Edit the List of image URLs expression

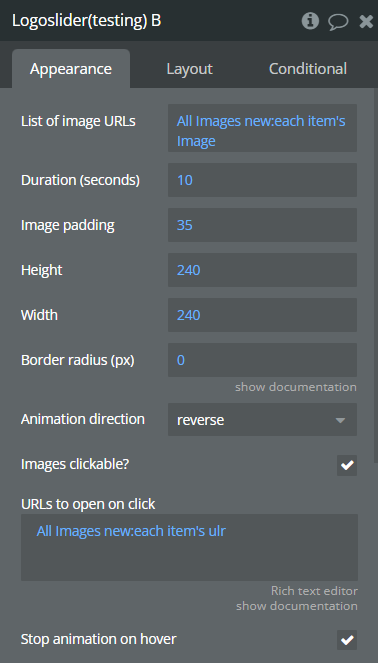click(262, 128)
